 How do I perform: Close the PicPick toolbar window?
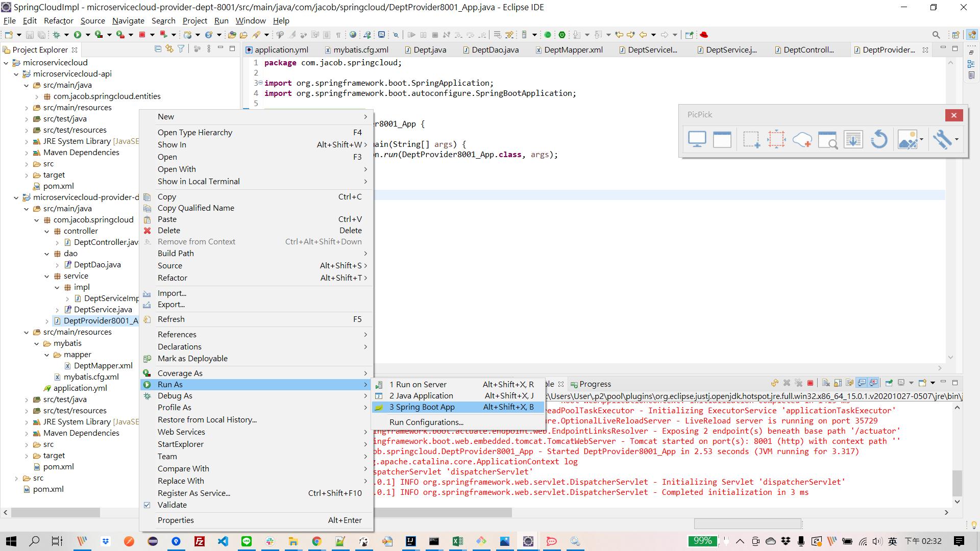point(953,115)
